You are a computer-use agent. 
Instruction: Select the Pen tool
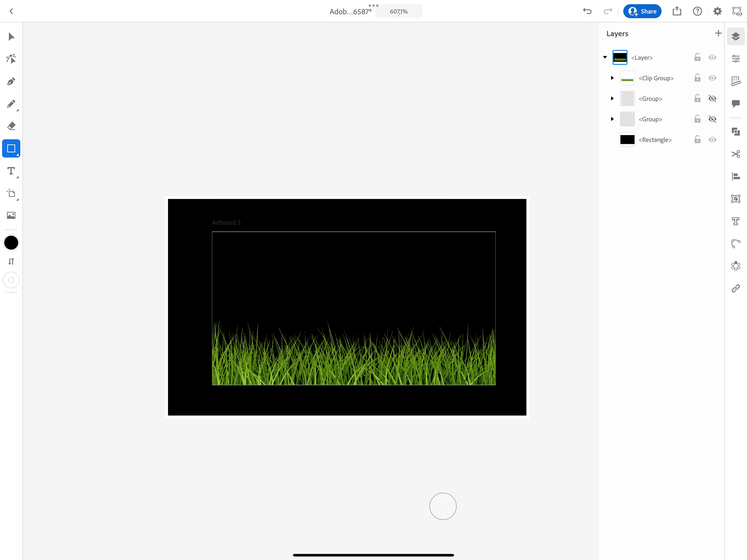point(11,81)
